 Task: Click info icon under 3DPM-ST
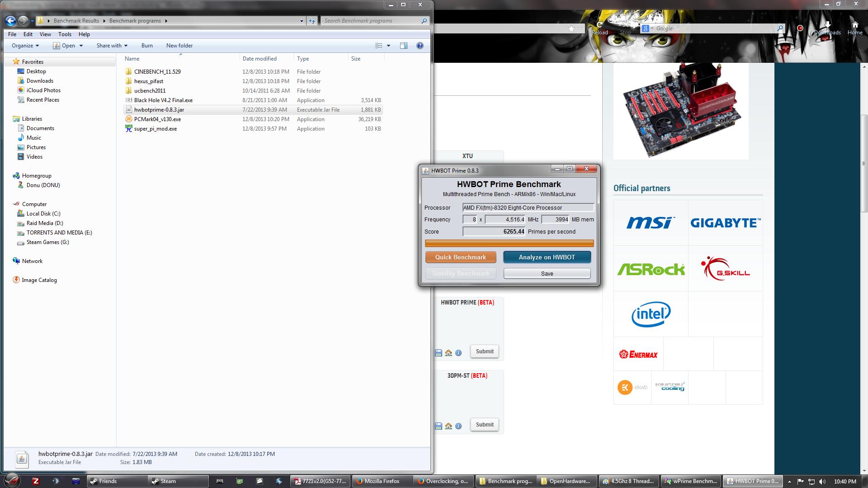[x=458, y=426]
